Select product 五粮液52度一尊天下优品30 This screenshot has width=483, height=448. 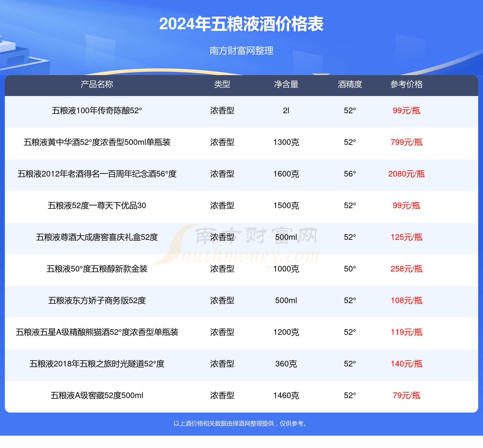point(97,205)
